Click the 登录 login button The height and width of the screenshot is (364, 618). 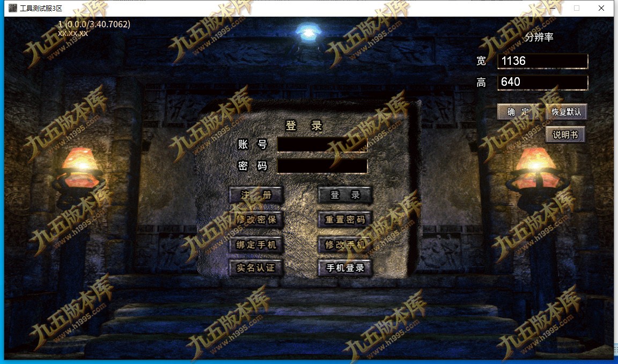(345, 195)
